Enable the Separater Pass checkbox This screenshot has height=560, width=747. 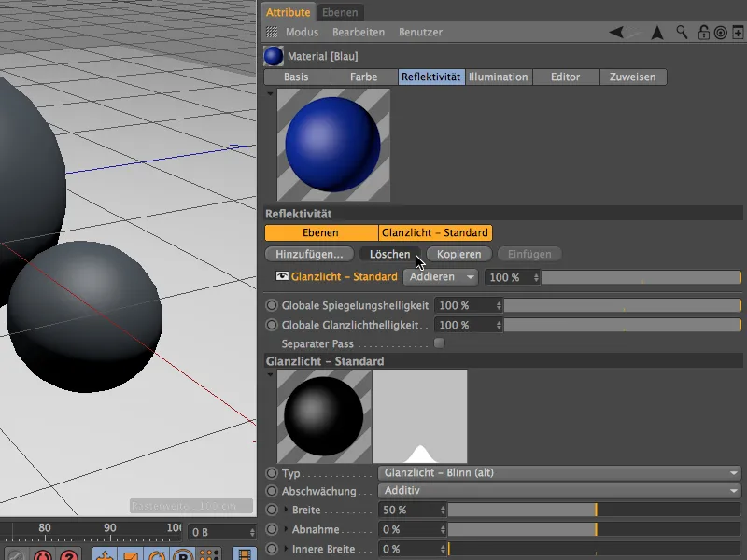tap(439, 343)
